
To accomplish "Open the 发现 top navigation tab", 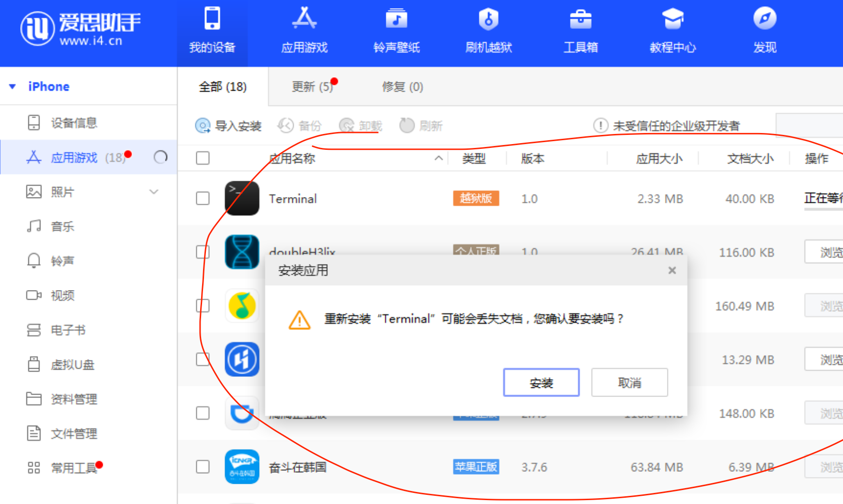I will pos(765,30).
